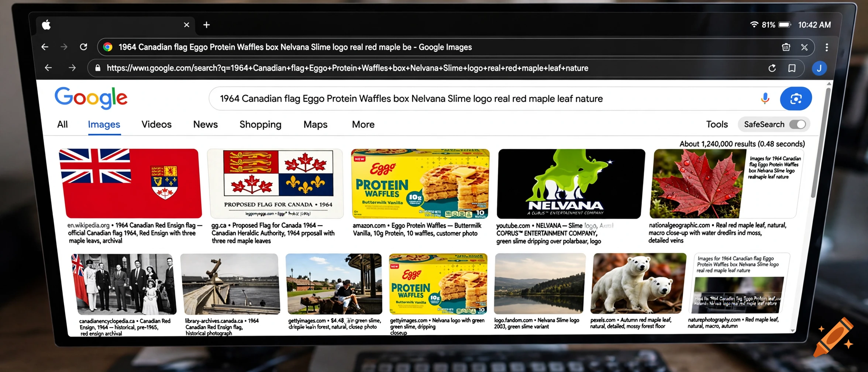Open the gettyimages park bench photo thumbnail
868x372 pixels.
point(334,283)
